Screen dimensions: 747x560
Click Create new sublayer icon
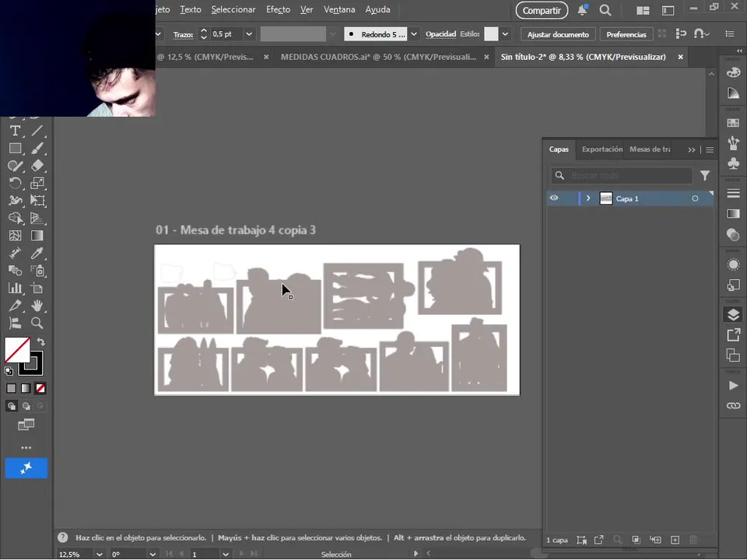tap(655, 540)
